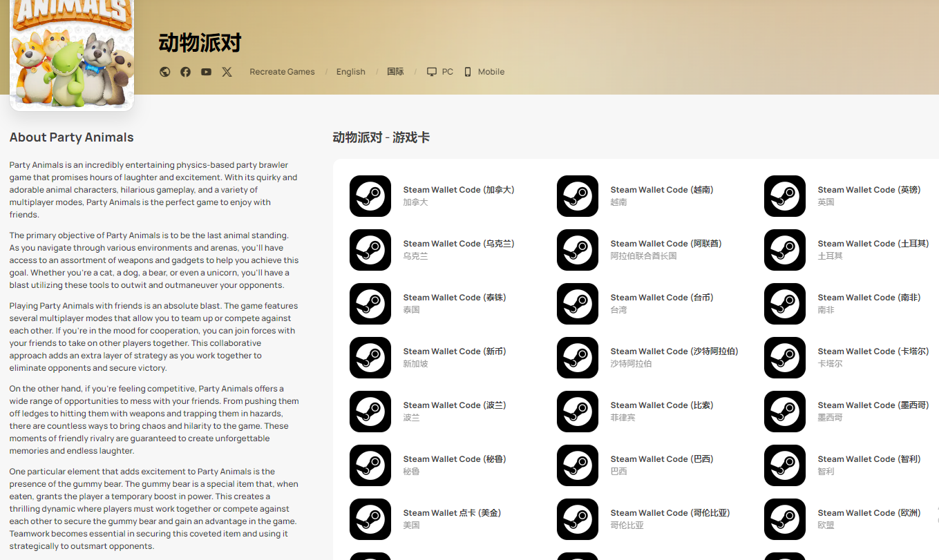Open Steam Wallet Code (墨西哥) link
The width and height of the screenshot is (939, 560).
click(873, 405)
